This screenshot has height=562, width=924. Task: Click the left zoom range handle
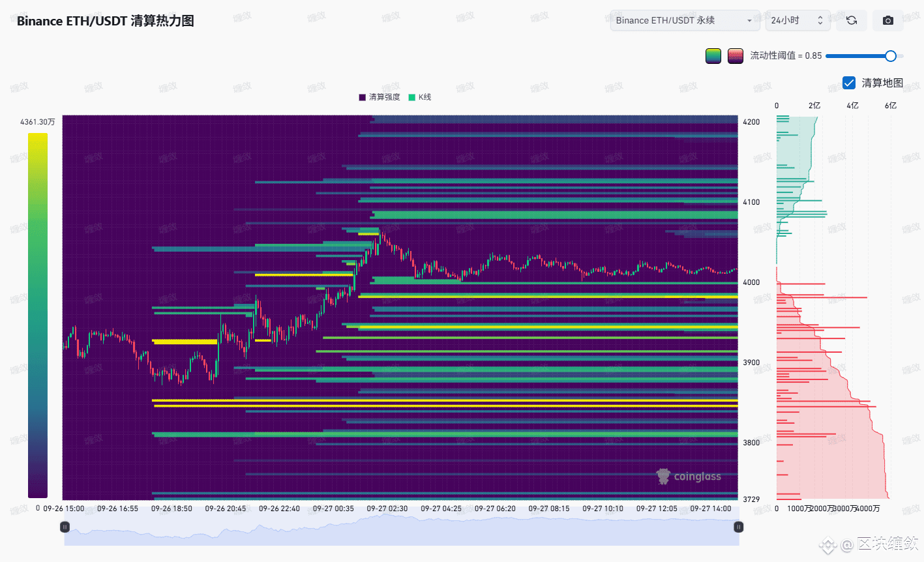(65, 527)
